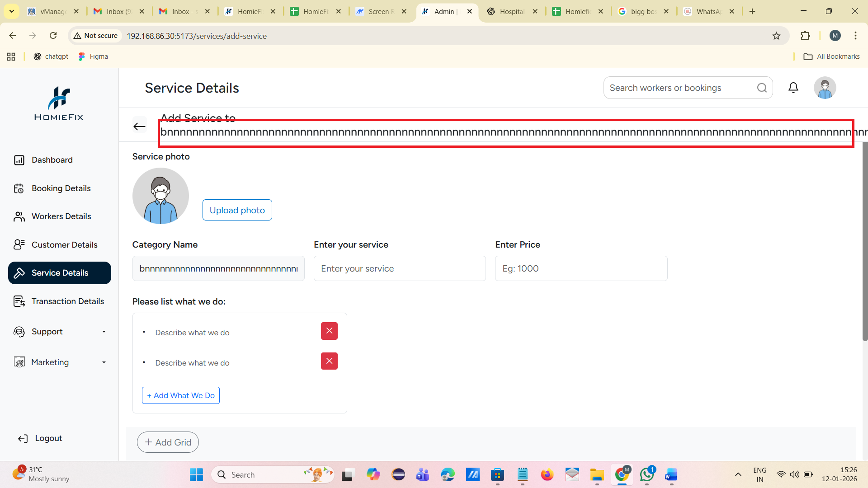The image size is (868, 488).
Task: Focus the Enter Price input field
Action: click(x=581, y=268)
